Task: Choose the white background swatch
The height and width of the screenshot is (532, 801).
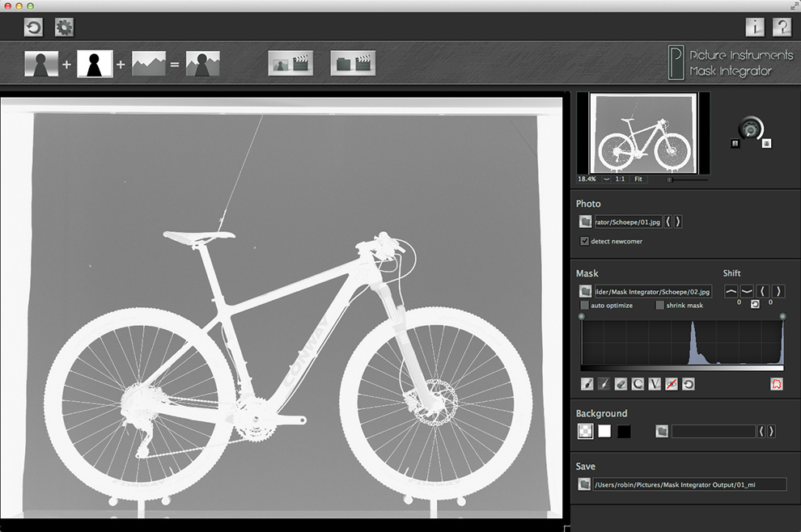Action: (x=604, y=432)
